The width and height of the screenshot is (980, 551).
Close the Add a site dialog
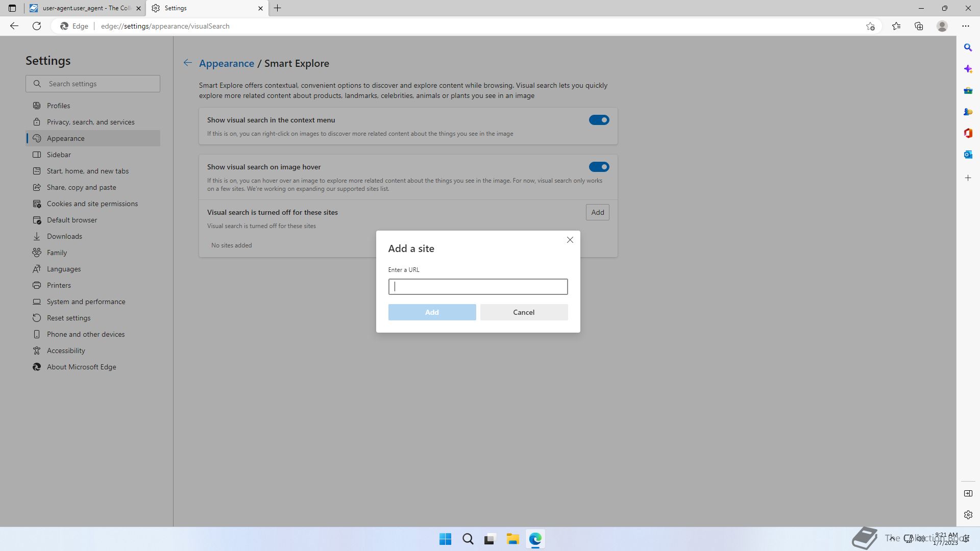point(570,240)
